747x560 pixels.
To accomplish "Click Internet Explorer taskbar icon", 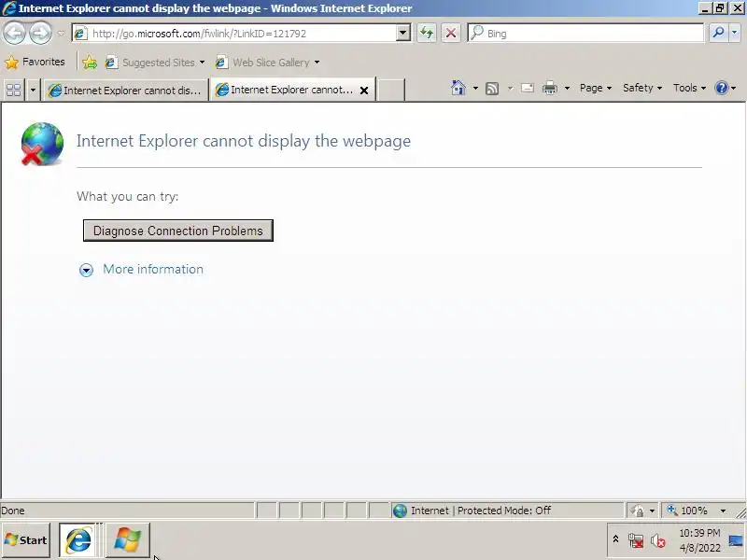I will (x=78, y=540).
